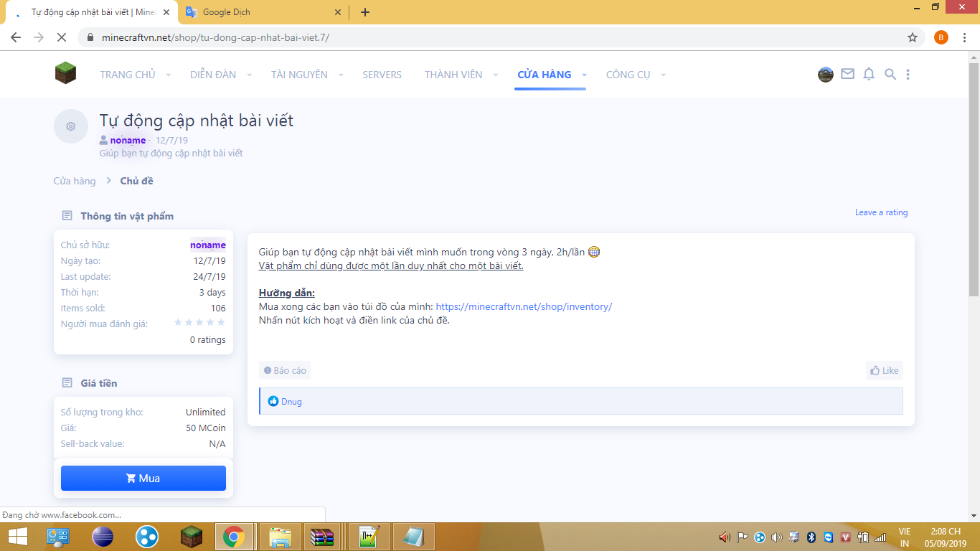The image size is (980, 551).
Task: Expand the TÀI NGUYÊN dropdown arrow
Action: tap(341, 75)
